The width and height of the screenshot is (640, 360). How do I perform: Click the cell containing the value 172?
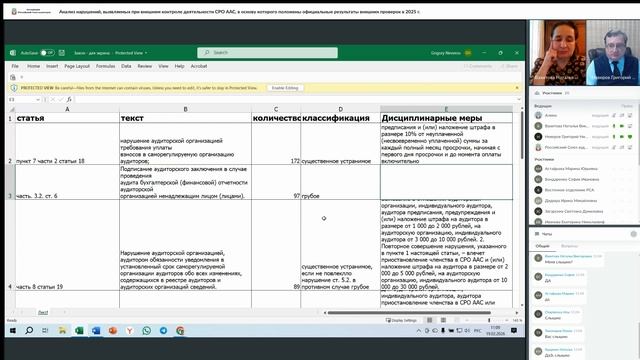[x=276, y=144]
